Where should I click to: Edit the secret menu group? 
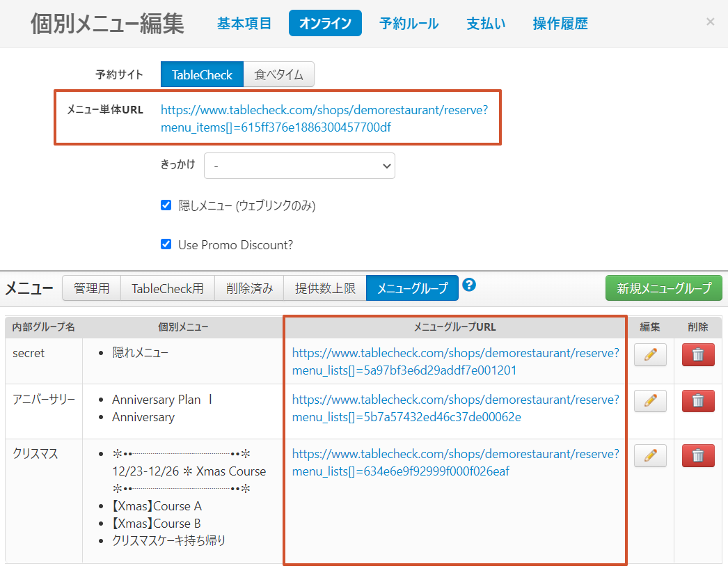(650, 355)
